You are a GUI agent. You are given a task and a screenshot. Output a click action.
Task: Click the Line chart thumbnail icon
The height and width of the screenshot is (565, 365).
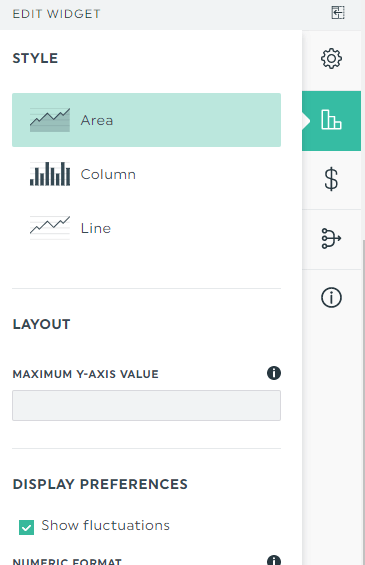coord(50,228)
